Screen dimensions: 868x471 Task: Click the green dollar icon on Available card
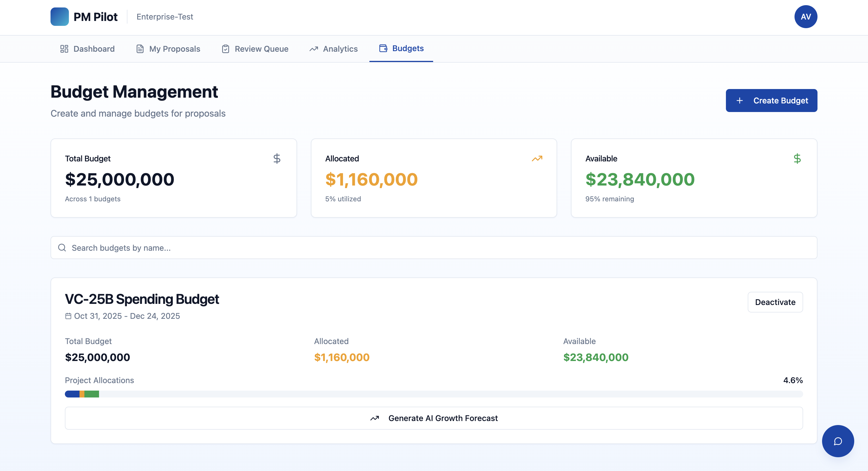coord(797,159)
